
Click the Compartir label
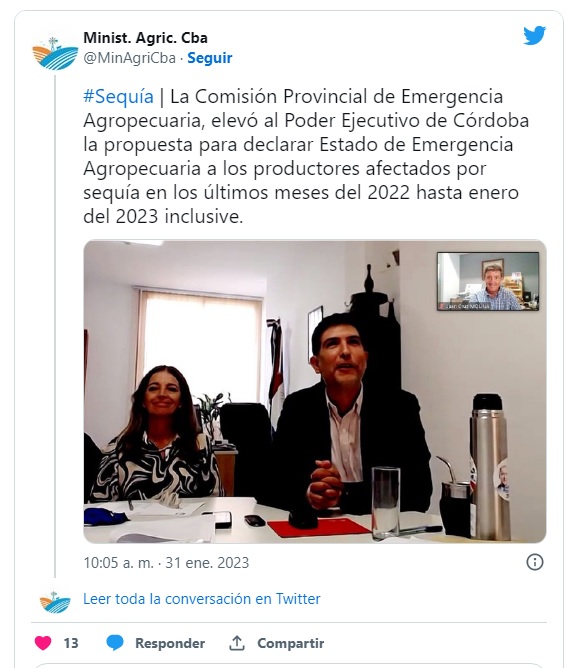pos(291,643)
